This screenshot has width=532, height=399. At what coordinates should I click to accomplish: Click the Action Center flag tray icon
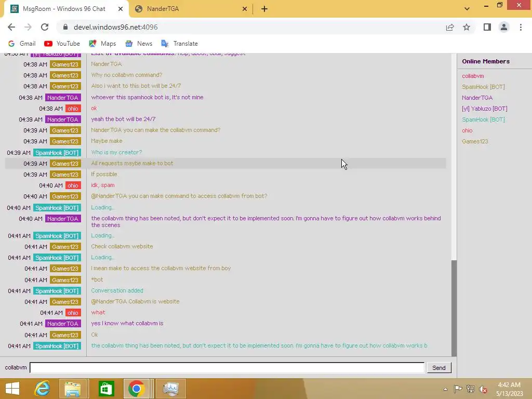458,389
